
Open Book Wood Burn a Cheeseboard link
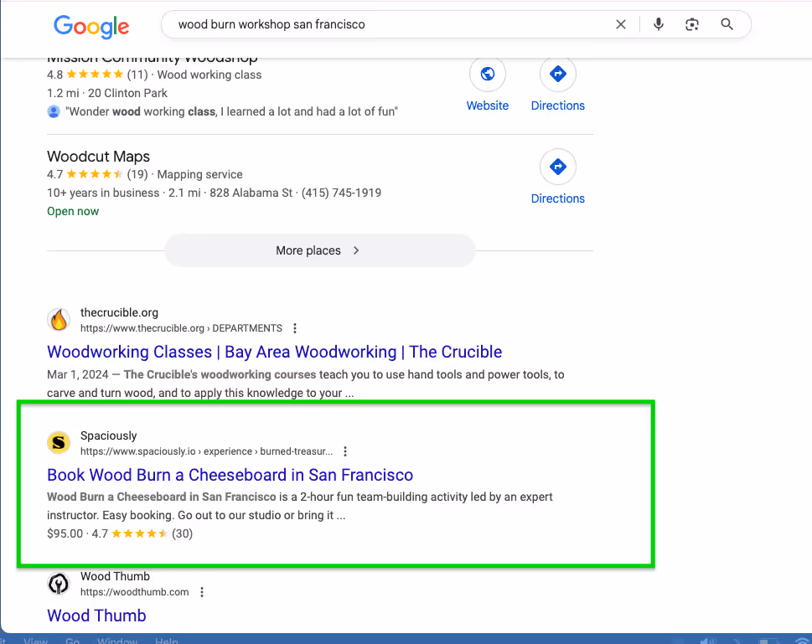[230, 475]
